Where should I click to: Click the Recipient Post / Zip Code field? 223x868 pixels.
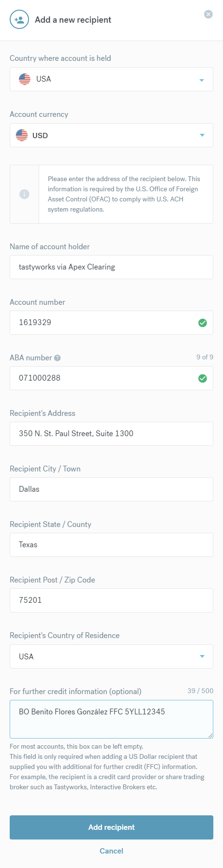[111, 600]
